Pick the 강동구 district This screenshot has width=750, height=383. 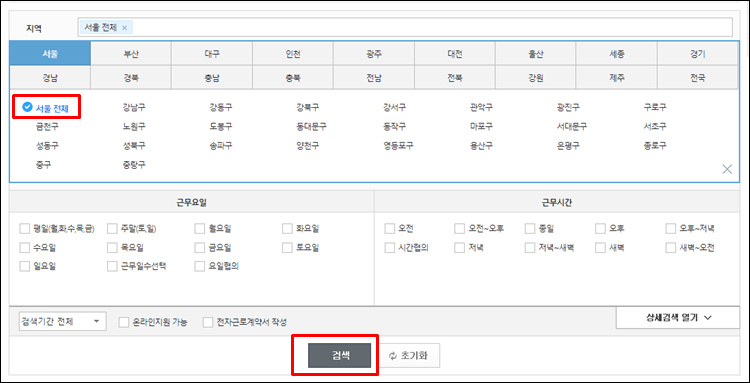pos(221,107)
